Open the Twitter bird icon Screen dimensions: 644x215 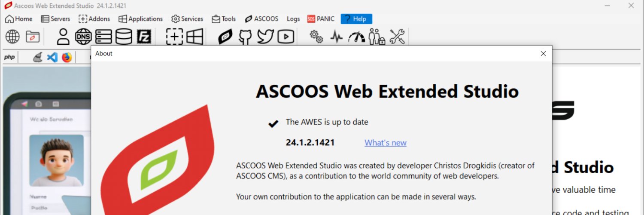(265, 37)
